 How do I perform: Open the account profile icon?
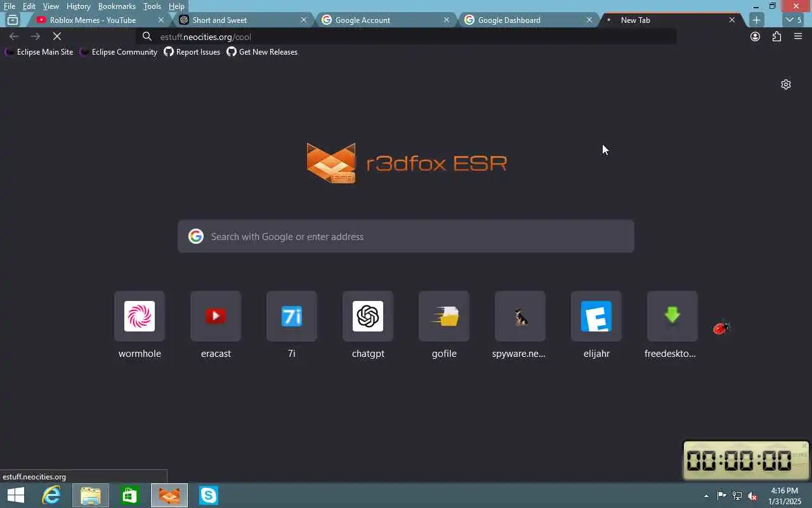pos(755,37)
